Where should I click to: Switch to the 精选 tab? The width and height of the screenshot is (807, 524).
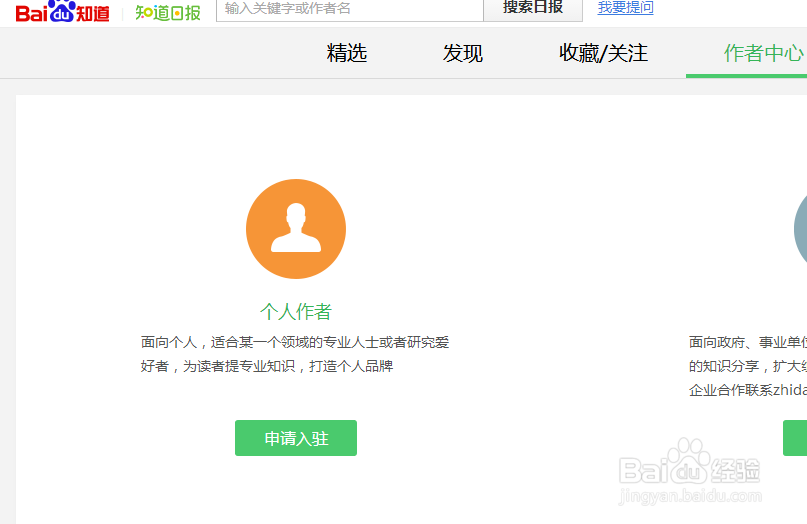(x=347, y=53)
